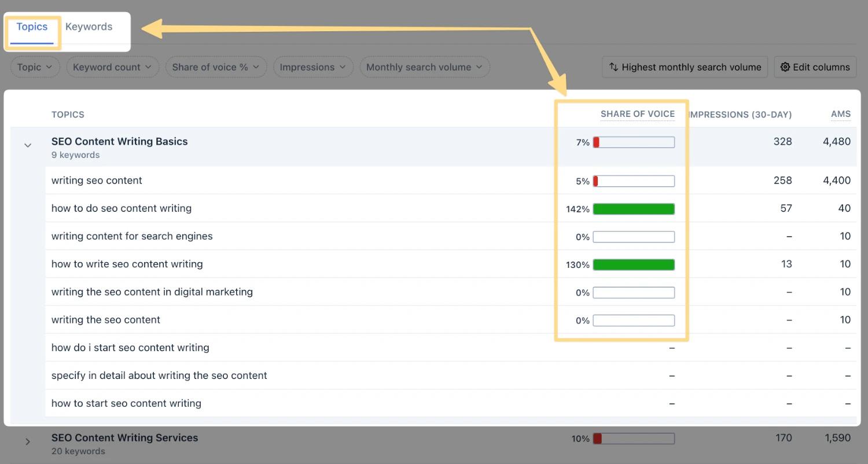
Task: Click the sort arrows icon
Action: point(613,67)
